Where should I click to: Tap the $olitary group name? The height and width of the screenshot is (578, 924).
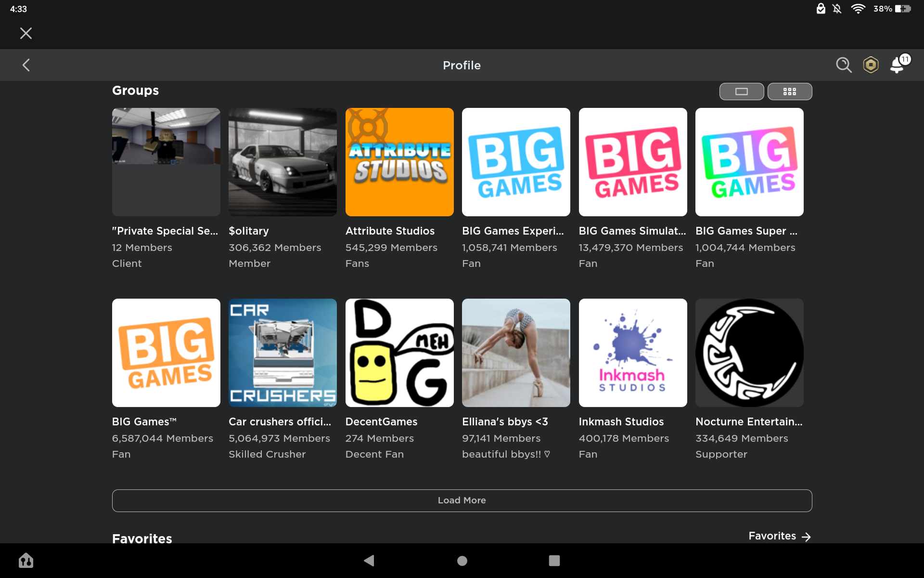point(249,231)
